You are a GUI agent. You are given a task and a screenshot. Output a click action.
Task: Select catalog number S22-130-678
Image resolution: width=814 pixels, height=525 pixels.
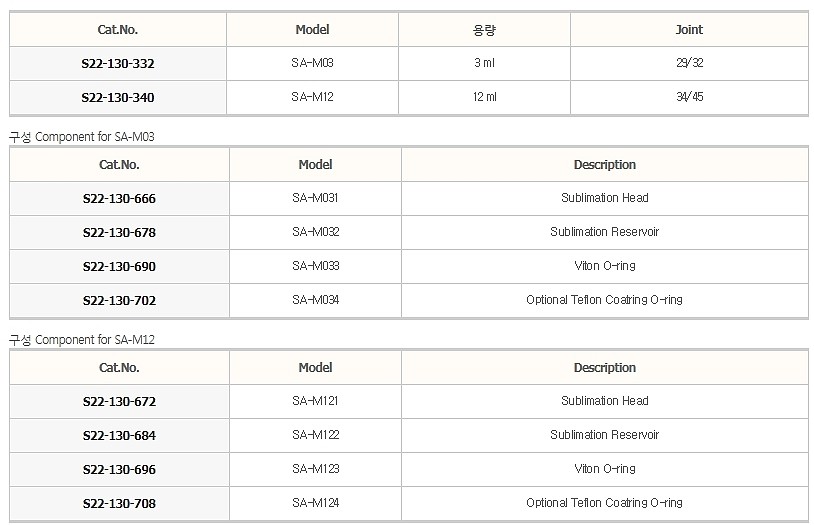pyautogui.click(x=119, y=233)
